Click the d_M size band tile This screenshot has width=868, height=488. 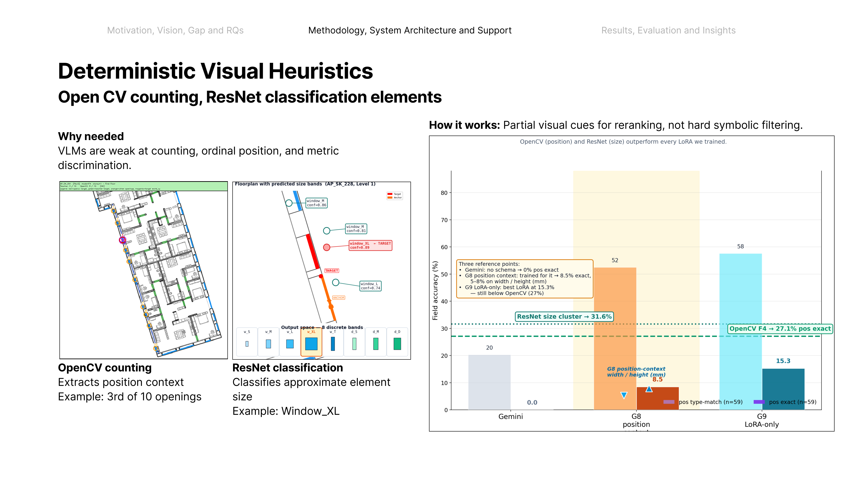pos(376,342)
